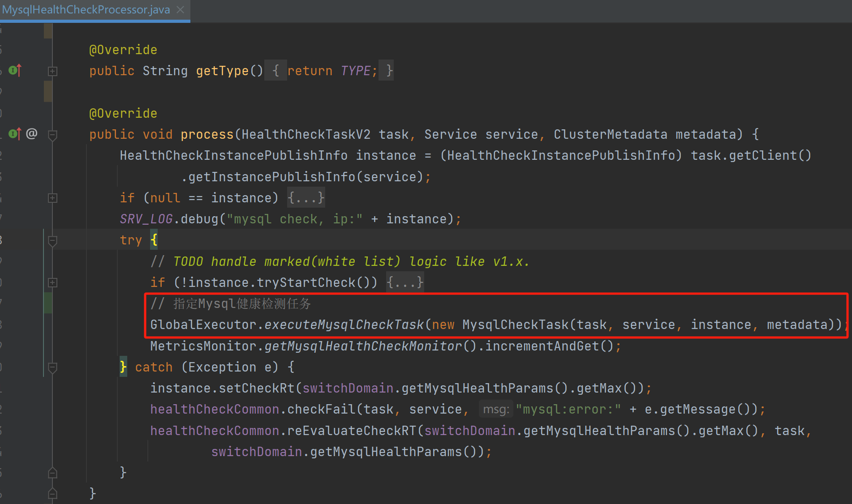This screenshot has width=852, height=504.
Task: Expand the folded getType method via gutter marker
Action: [x=52, y=71]
